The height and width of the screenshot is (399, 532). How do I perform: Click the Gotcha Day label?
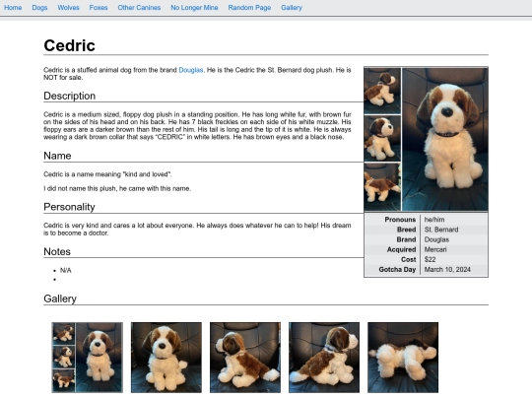pos(397,269)
